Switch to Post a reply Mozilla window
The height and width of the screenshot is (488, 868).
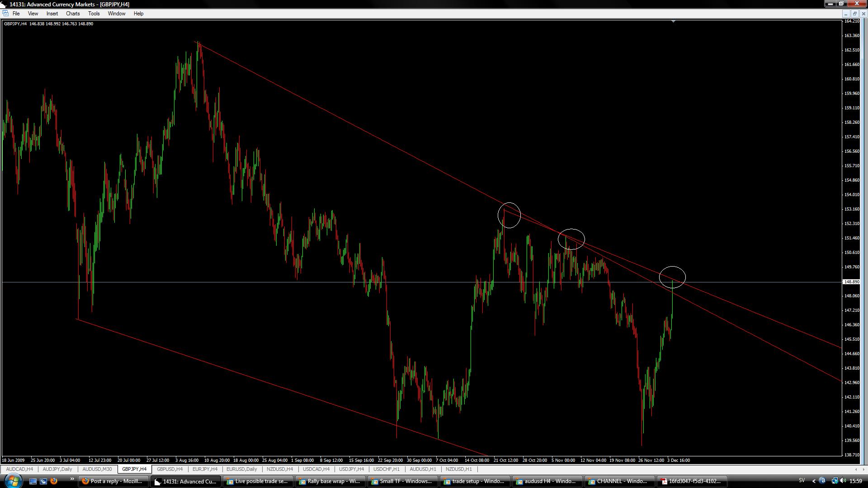[113, 481]
